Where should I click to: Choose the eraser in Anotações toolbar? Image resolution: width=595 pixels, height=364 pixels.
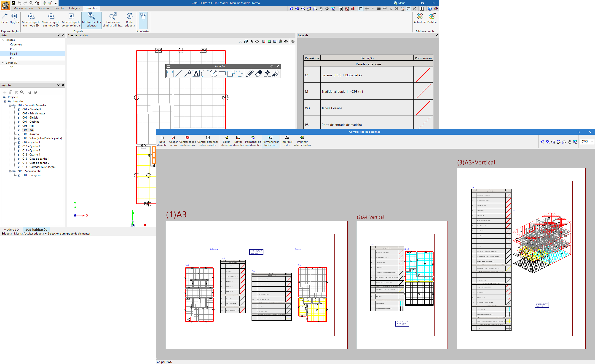click(x=258, y=73)
